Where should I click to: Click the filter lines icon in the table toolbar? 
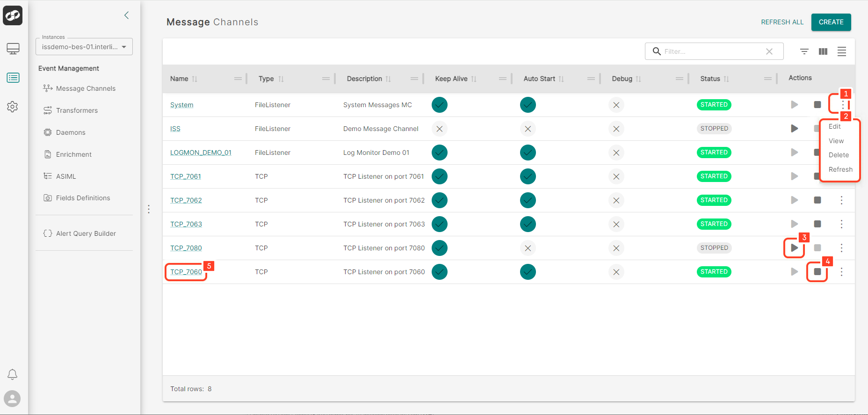point(804,51)
